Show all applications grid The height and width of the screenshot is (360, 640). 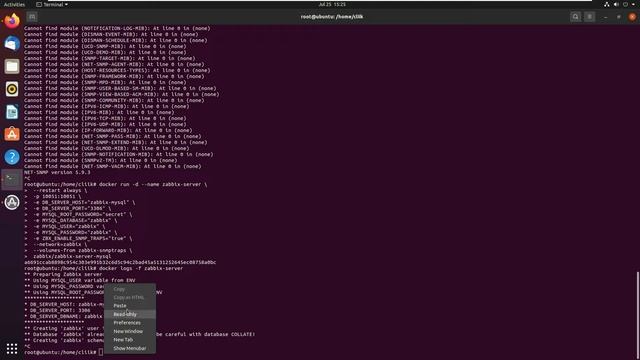tap(12, 348)
